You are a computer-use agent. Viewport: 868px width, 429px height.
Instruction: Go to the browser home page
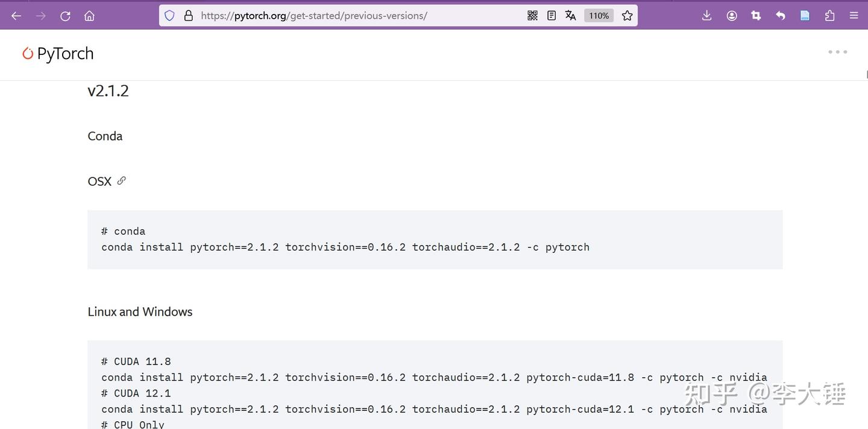89,16
